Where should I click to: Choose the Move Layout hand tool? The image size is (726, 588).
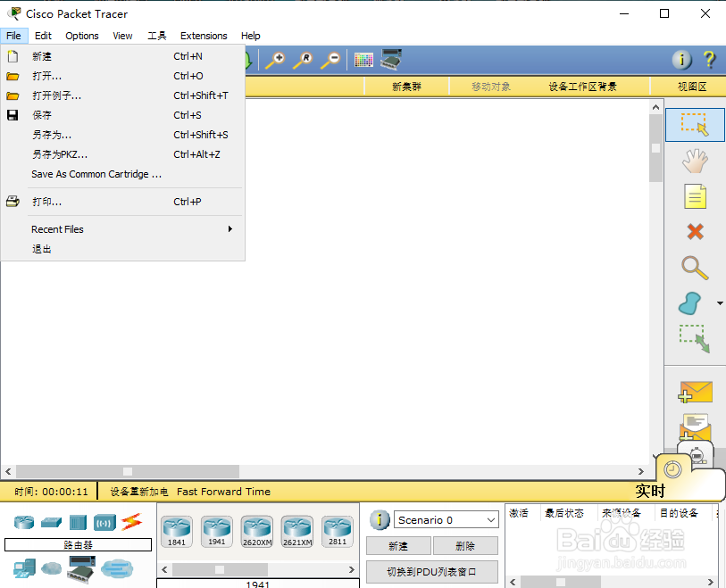point(695,161)
